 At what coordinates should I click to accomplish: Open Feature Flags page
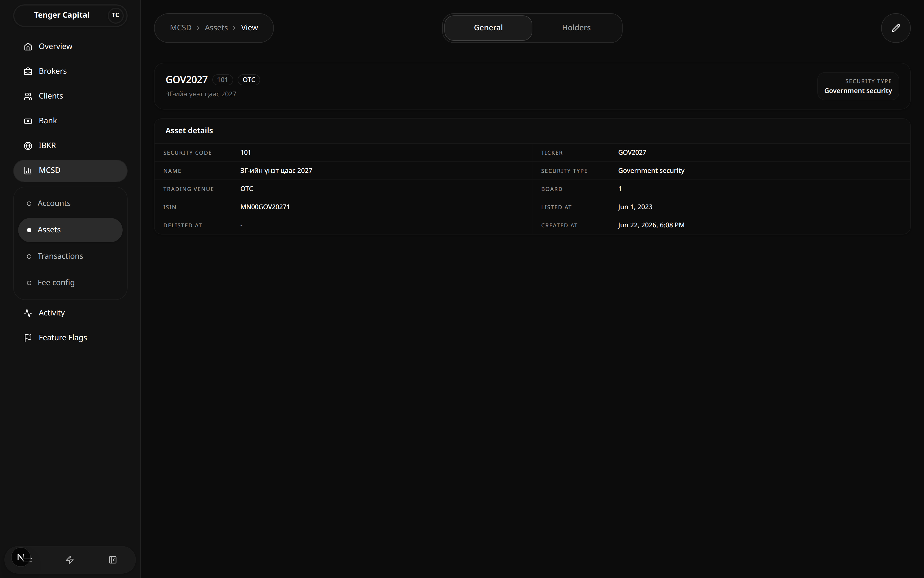coord(70,338)
